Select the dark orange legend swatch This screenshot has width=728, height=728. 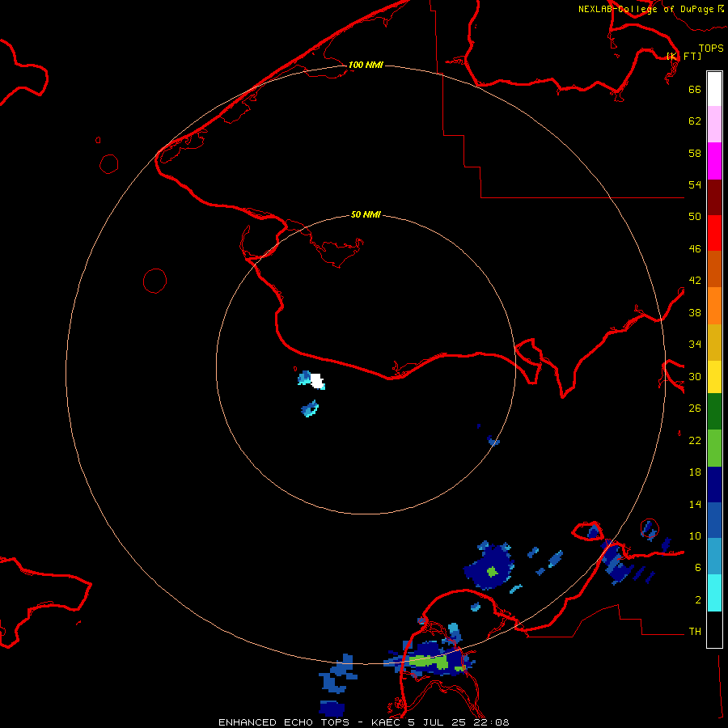tap(714, 269)
